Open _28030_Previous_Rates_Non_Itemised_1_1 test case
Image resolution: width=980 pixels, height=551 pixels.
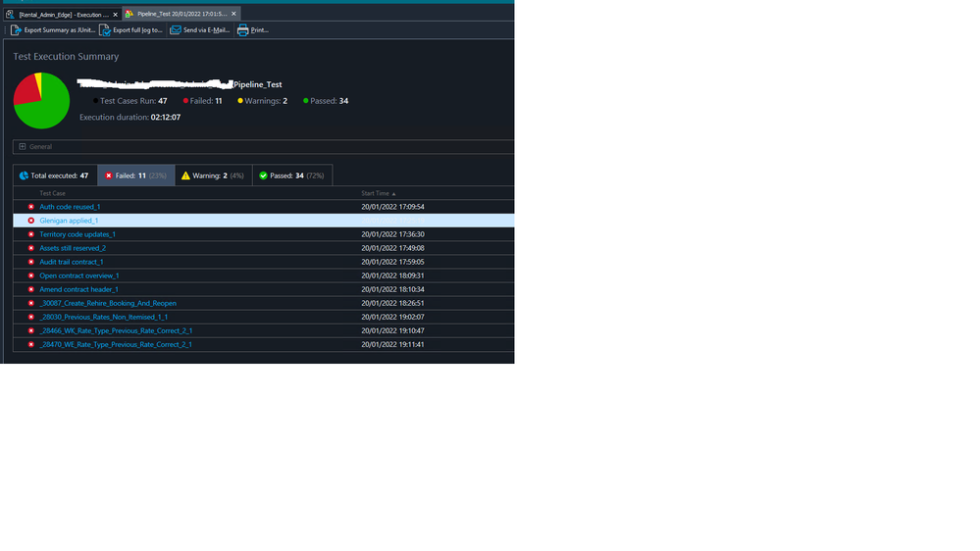tap(104, 317)
